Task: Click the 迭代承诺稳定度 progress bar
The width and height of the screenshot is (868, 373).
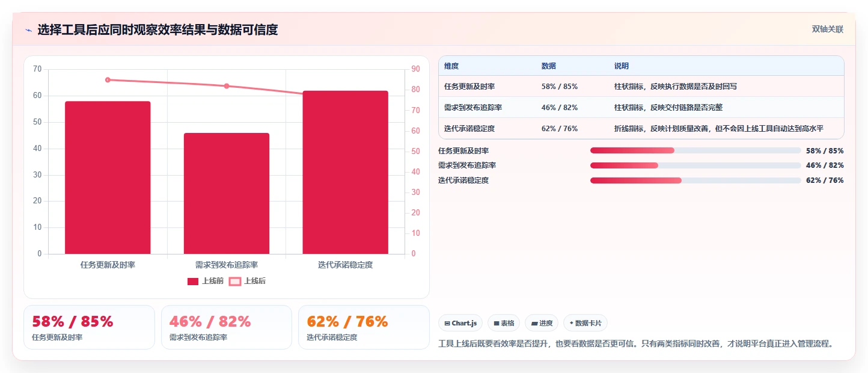Action: coord(695,180)
